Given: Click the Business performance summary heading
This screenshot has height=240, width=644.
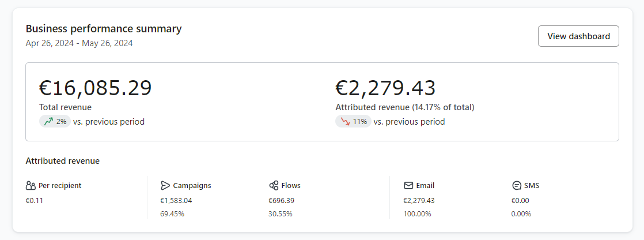Looking at the screenshot, I should (x=104, y=28).
